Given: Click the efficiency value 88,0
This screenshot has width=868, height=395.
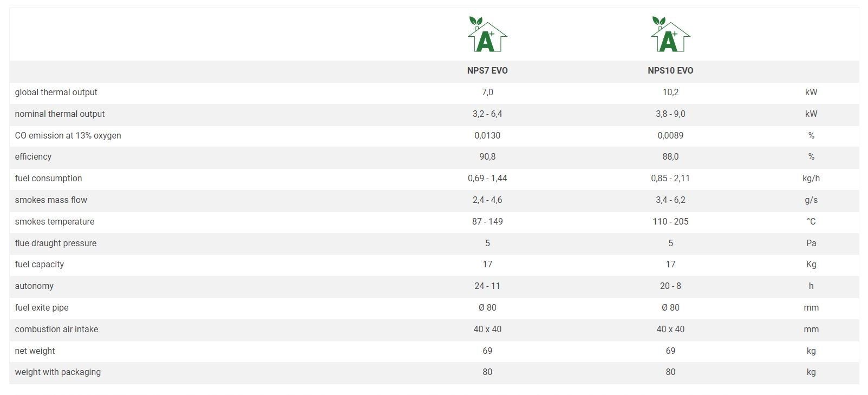Looking at the screenshot, I should click(670, 156).
